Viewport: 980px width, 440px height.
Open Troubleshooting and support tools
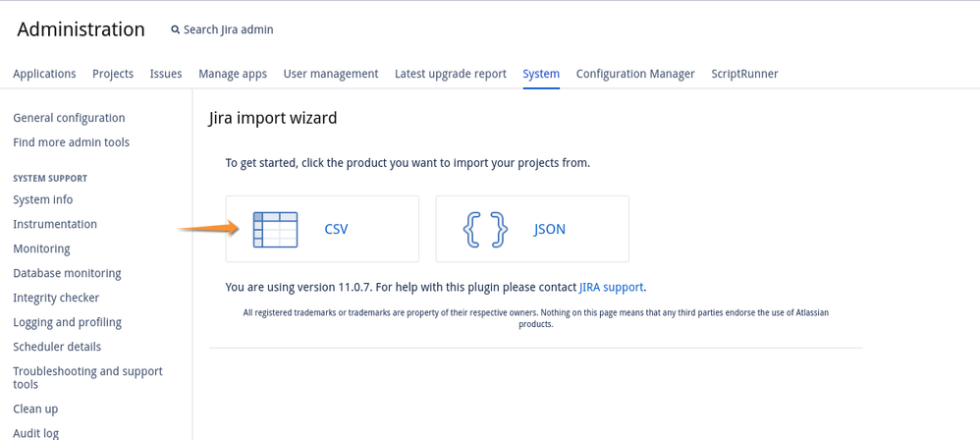click(x=87, y=377)
